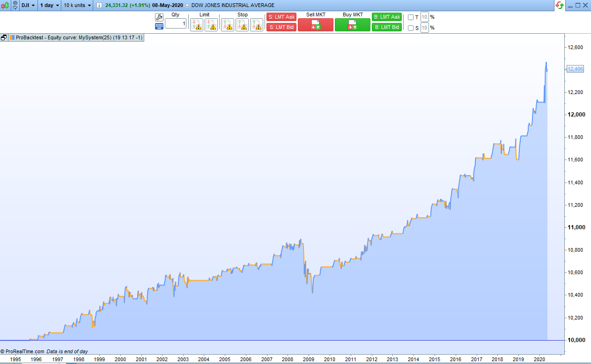The image size is (591, 364).
Task: Click the B: LMT Ask button
Action: pyautogui.click(x=387, y=17)
